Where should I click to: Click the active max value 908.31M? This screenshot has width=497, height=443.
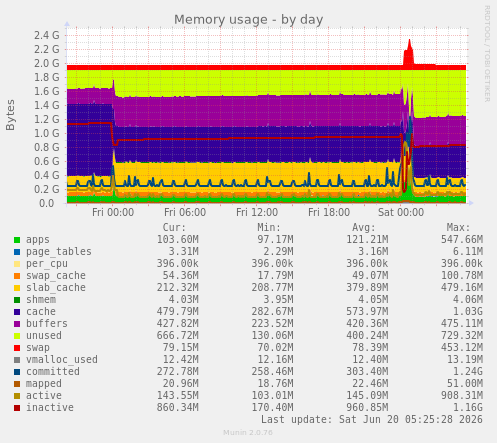tap(462, 396)
